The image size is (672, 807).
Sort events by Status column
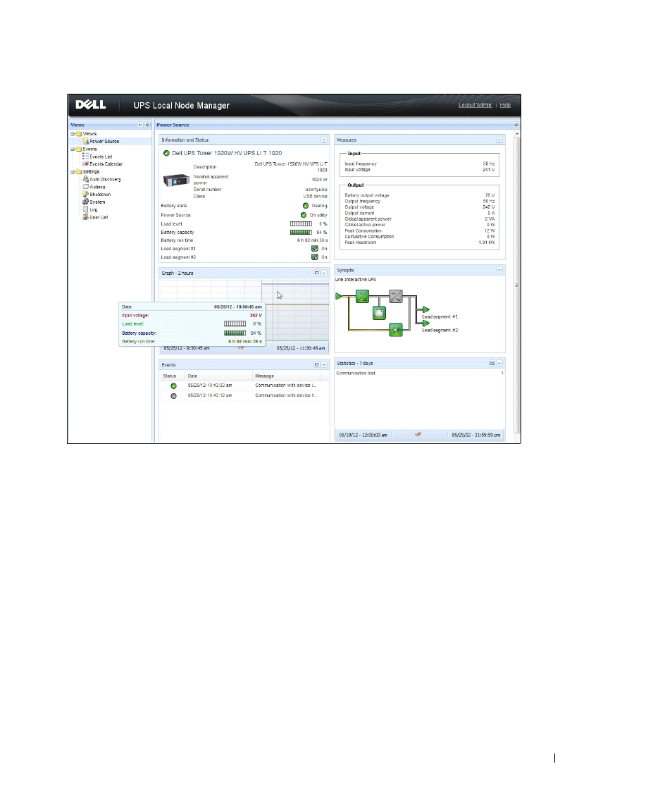(171, 376)
